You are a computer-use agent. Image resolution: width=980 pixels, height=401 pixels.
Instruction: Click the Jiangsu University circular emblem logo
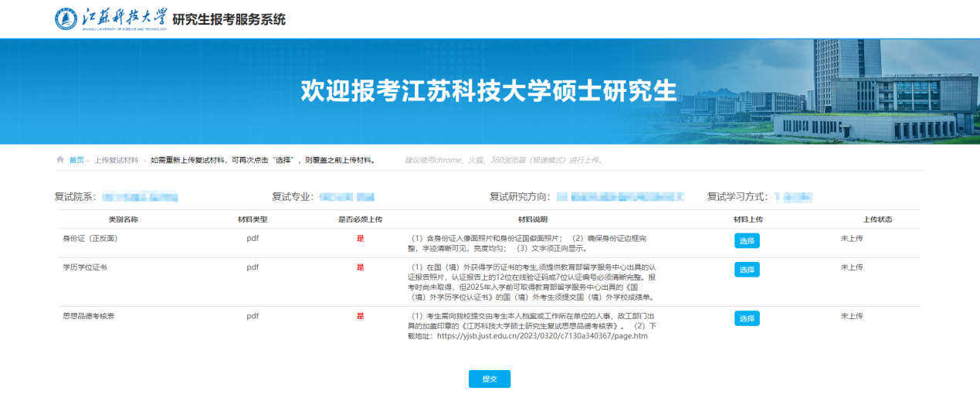(x=66, y=19)
